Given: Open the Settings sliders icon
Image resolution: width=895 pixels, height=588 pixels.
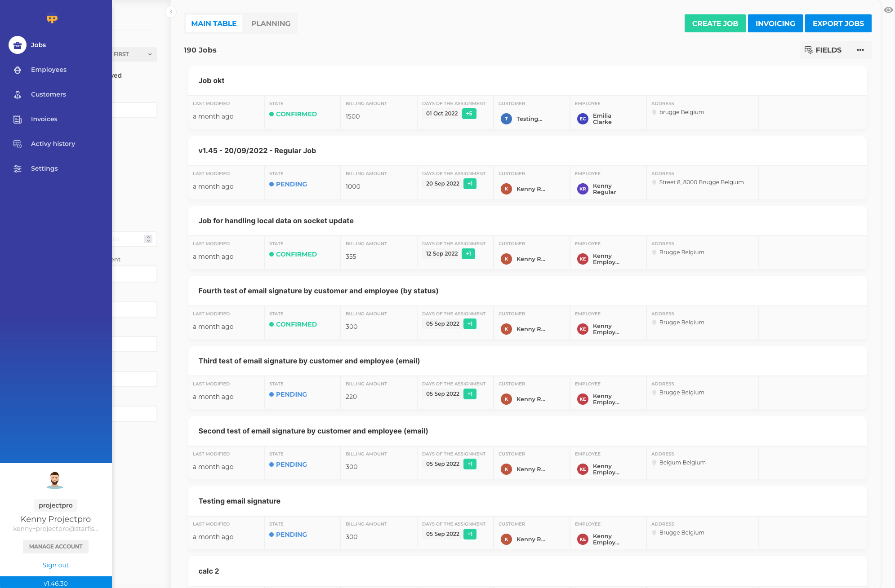Looking at the screenshot, I should pyautogui.click(x=18, y=168).
